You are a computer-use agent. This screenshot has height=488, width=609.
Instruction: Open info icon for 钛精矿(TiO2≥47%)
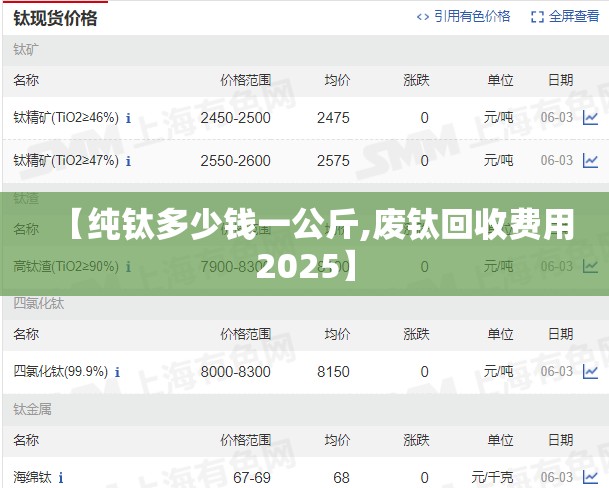click(128, 161)
